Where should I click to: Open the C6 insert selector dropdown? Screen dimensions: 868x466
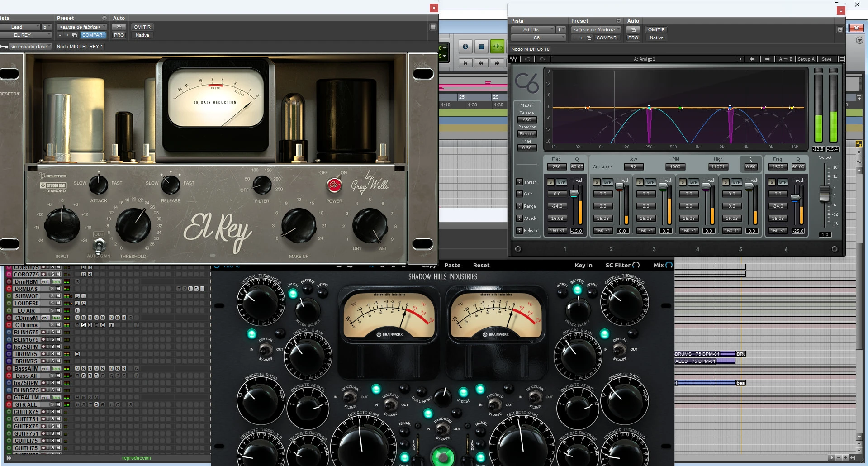click(538, 38)
